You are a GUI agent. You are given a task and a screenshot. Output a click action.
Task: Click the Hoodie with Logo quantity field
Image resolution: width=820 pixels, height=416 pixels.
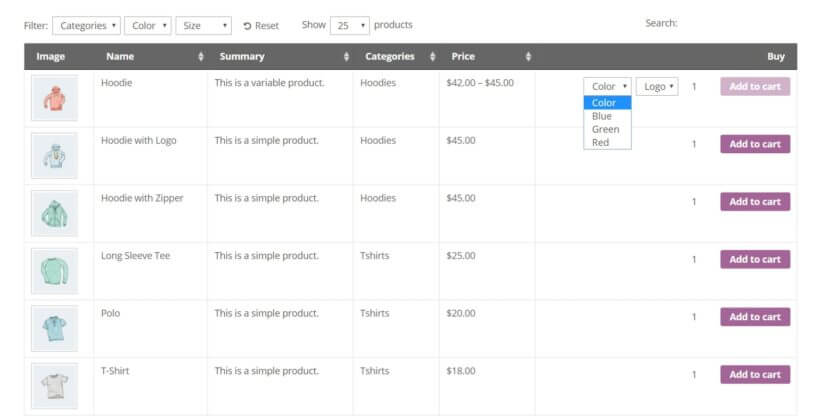point(694,144)
